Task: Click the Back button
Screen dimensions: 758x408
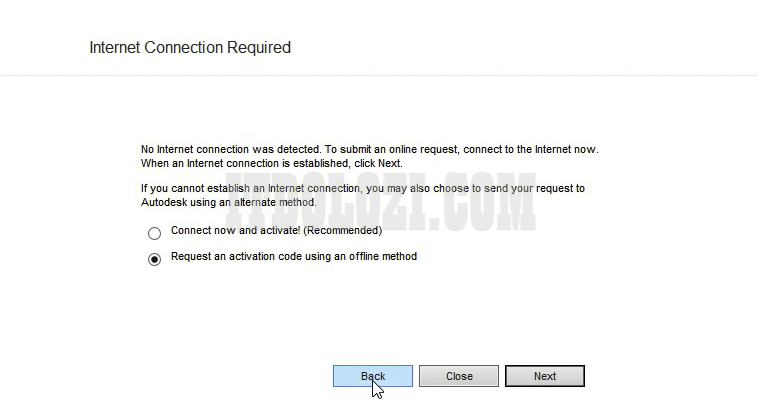Action: 373,377
